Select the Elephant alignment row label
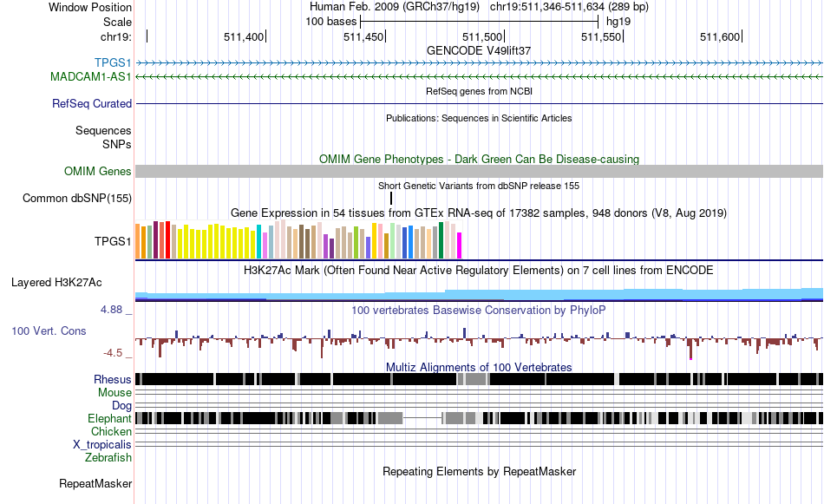Viewport: 824px width, 504px height. [x=109, y=418]
